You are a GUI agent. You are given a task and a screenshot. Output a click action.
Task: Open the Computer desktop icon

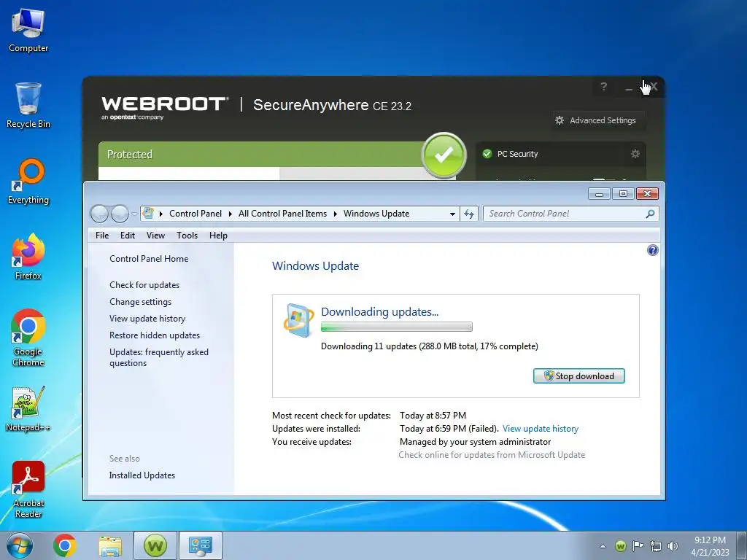point(28,31)
